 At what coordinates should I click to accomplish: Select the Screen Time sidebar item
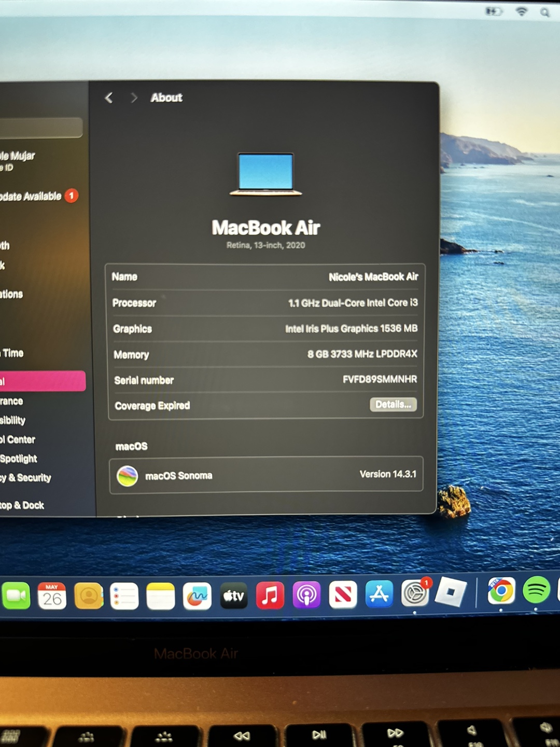tap(12, 353)
